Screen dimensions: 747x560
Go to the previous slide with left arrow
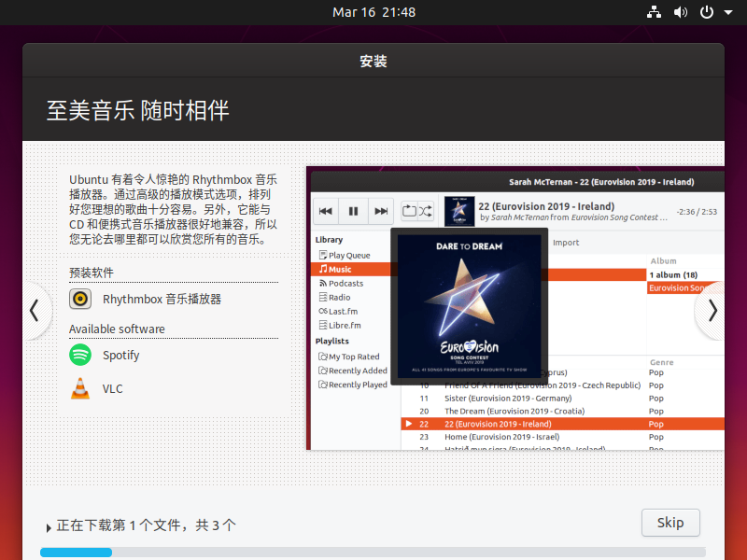click(x=34, y=311)
